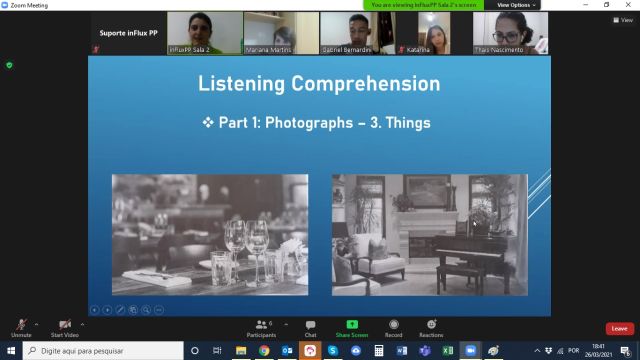Select the pen annotation tool on slide
Image resolution: width=640 pixels, height=360 pixels.
(120, 310)
